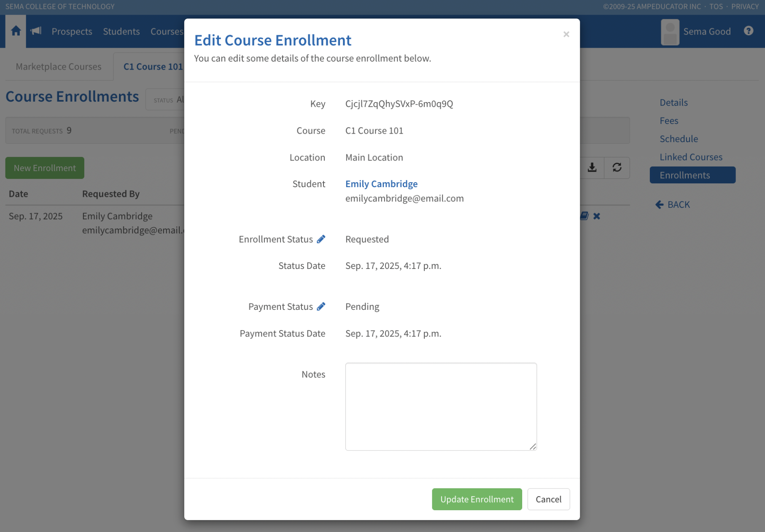
Task: Go to Linked Courses section
Action: tap(691, 157)
